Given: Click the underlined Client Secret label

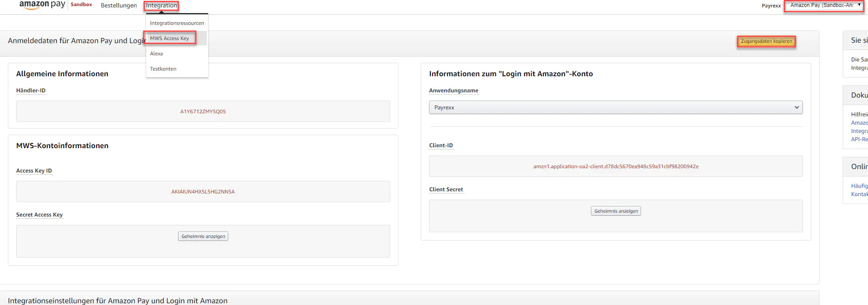Looking at the screenshot, I should [x=446, y=190].
